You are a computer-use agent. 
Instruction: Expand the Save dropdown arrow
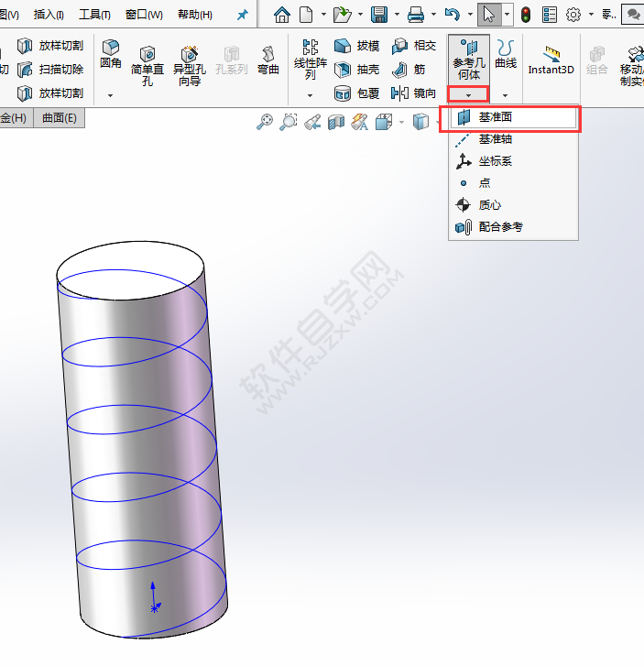click(397, 15)
